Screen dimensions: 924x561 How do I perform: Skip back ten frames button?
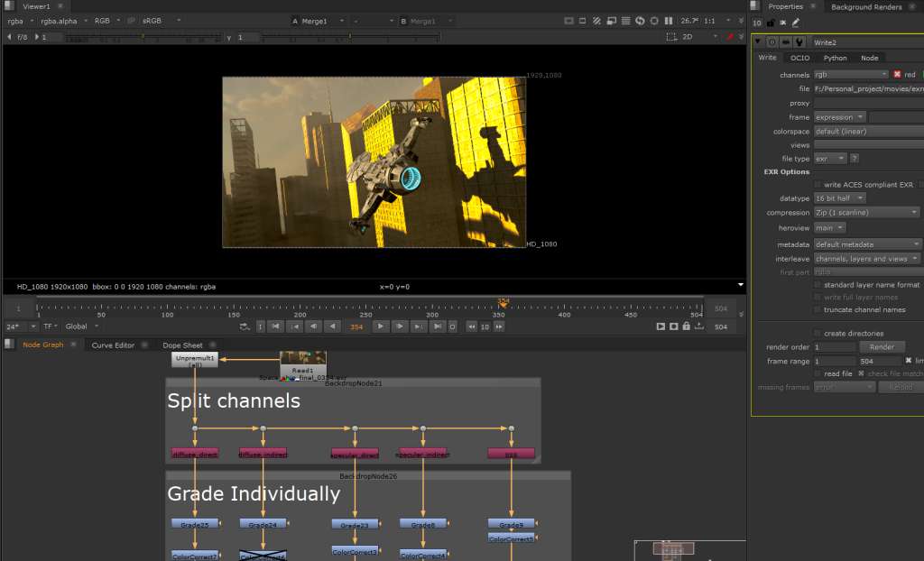coord(471,326)
